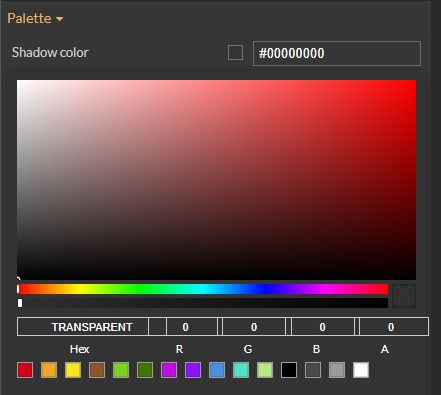The image size is (441, 395).
Task: Choose the brown preset swatch
Action: (x=97, y=370)
